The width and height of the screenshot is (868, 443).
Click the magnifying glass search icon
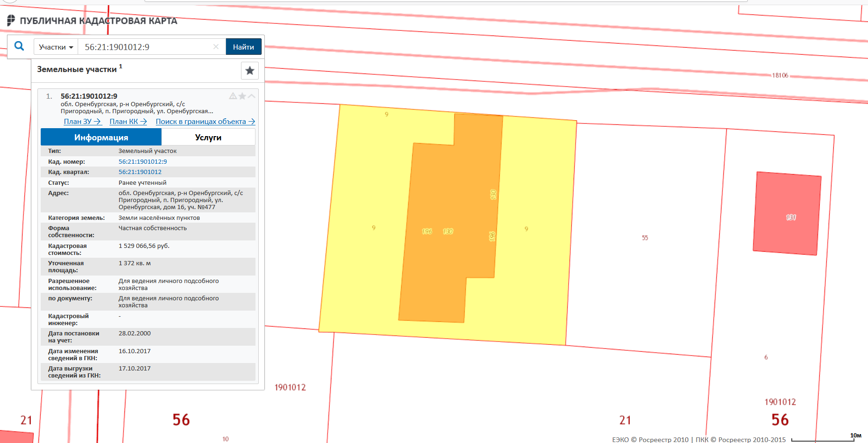coord(19,46)
